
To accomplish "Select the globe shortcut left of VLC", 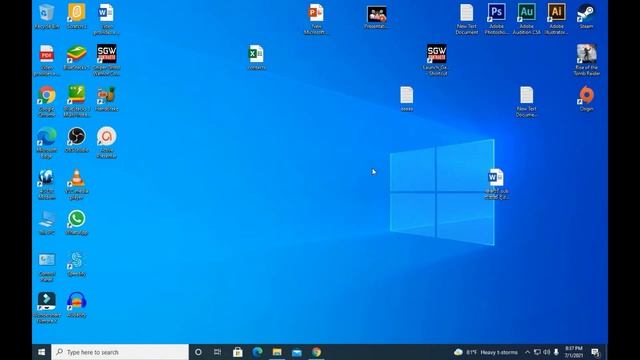I will click(47, 184).
